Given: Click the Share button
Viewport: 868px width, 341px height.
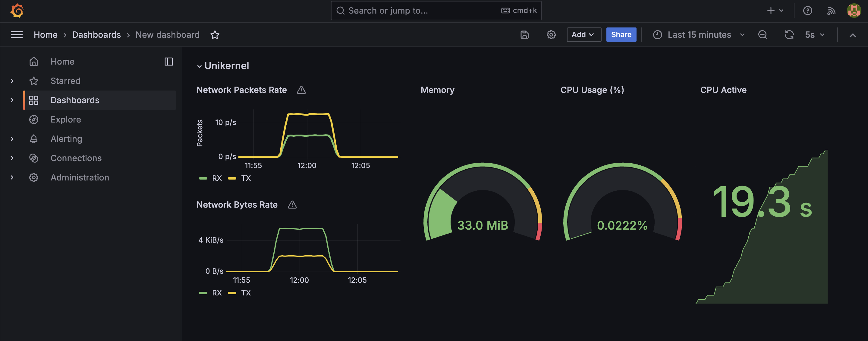Looking at the screenshot, I should click(621, 35).
